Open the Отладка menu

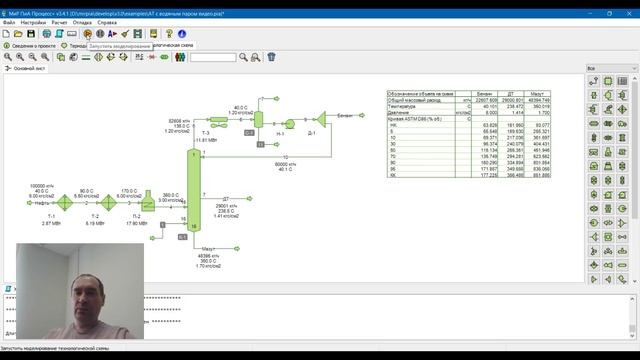click(x=82, y=22)
